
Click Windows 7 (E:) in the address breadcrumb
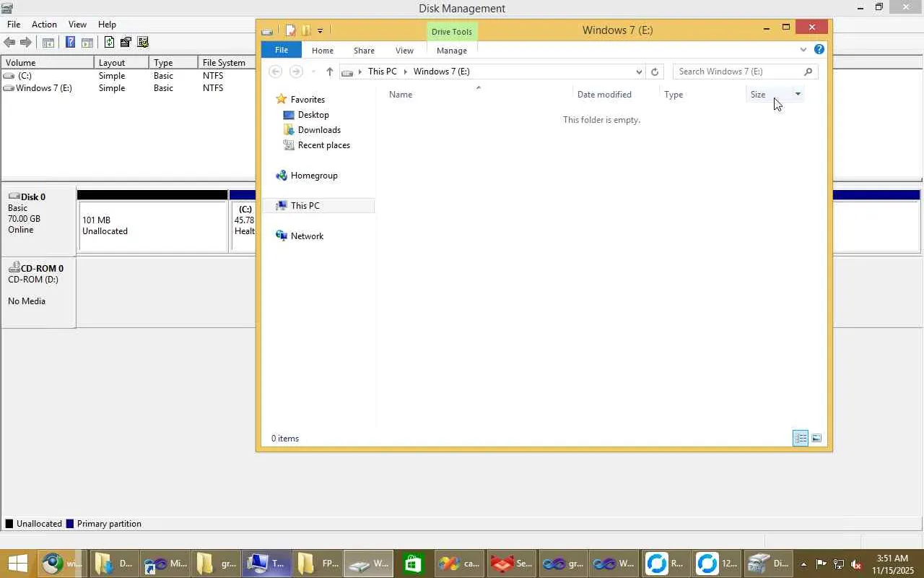(442, 72)
